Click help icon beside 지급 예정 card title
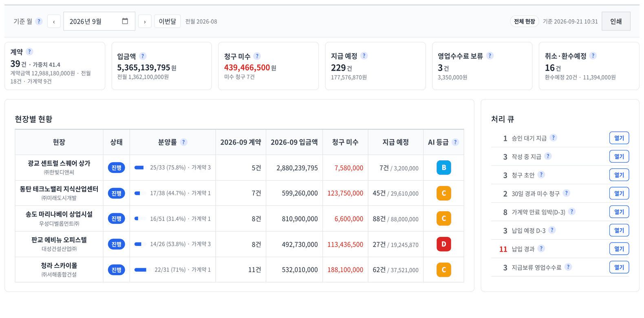This screenshot has width=644, height=318. [364, 56]
